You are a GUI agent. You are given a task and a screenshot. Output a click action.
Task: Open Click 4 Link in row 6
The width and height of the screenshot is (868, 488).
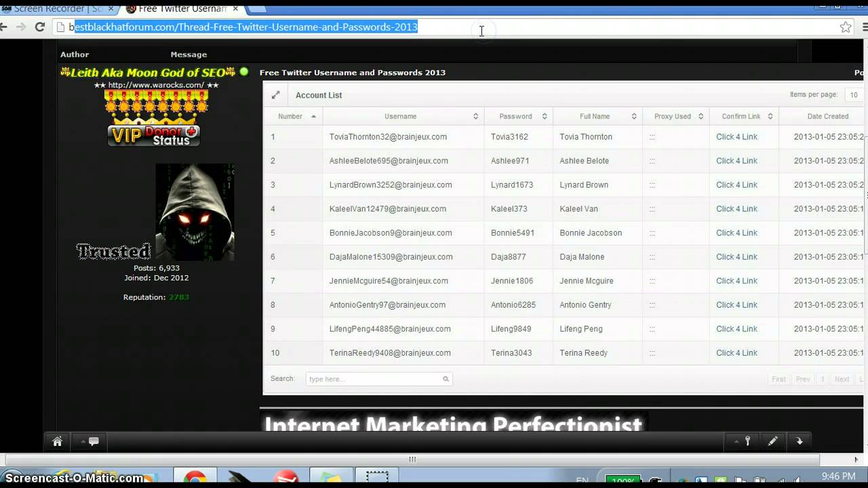pyautogui.click(x=736, y=257)
